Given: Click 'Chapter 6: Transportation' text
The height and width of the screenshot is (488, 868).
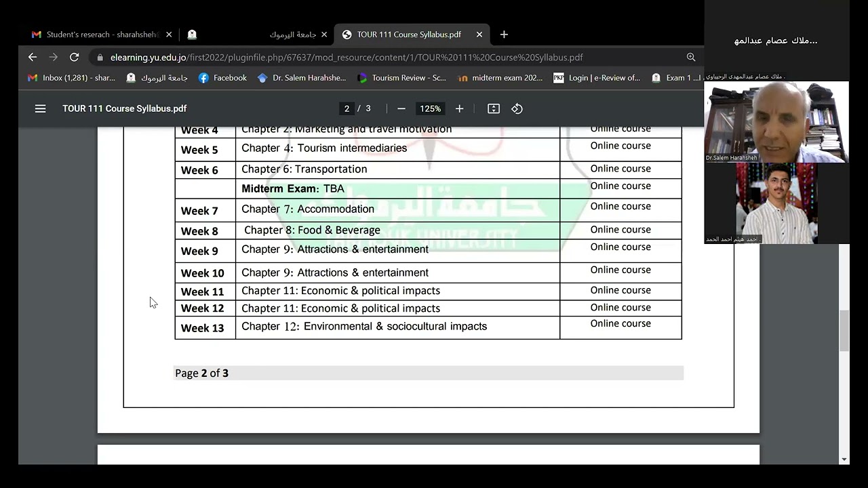Looking at the screenshot, I should (x=304, y=169).
